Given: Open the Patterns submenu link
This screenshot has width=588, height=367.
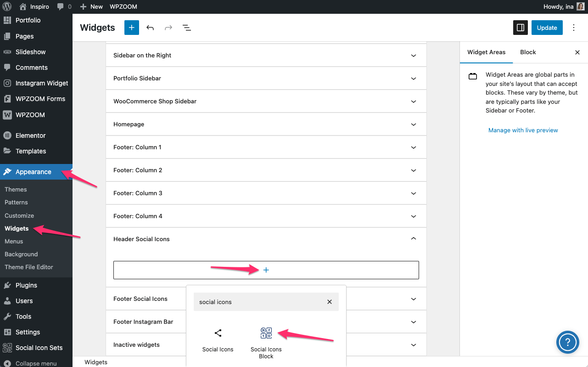Looking at the screenshot, I should [x=16, y=202].
